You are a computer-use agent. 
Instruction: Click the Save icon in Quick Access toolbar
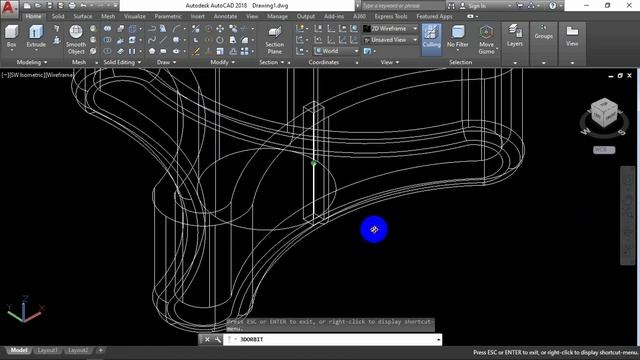click(49, 6)
